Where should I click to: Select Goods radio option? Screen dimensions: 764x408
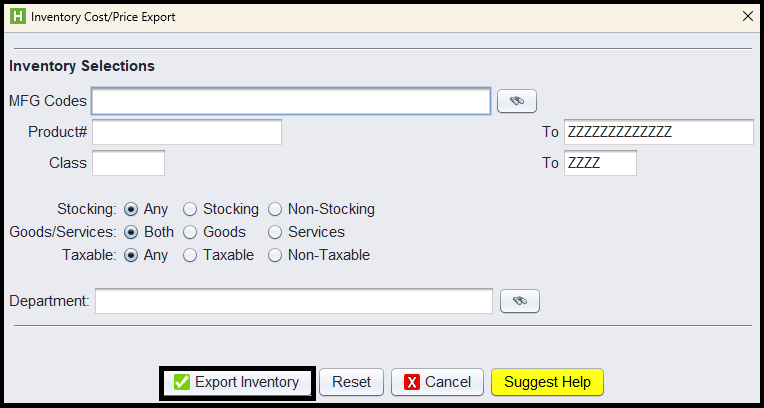click(x=190, y=232)
